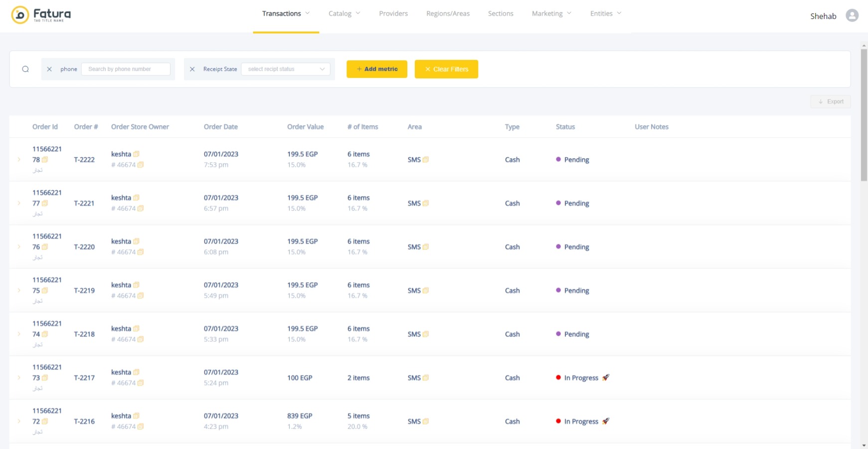Viewport: 868px width, 449px height.
Task: Remove the Receipt State filter with its X
Action: 192,69
